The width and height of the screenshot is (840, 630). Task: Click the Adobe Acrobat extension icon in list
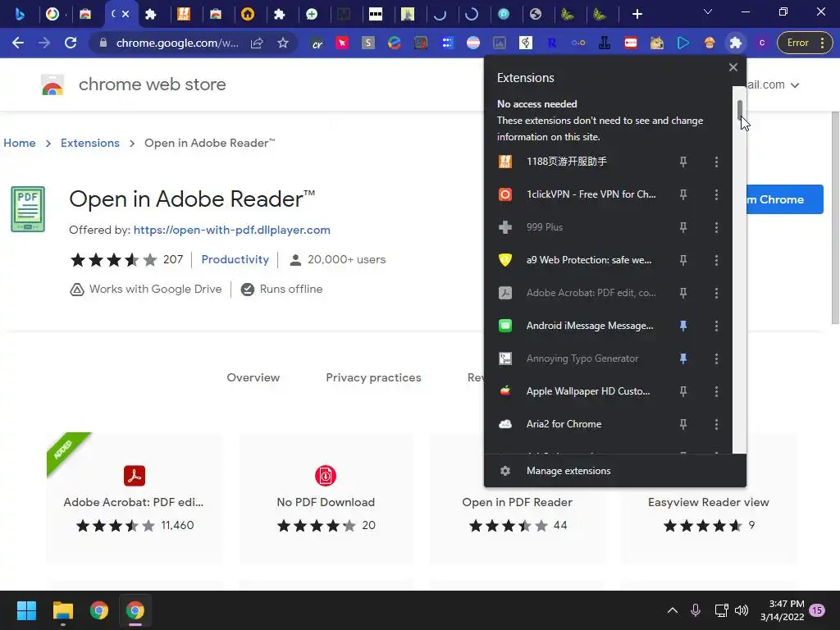pyautogui.click(x=505, y=293)
